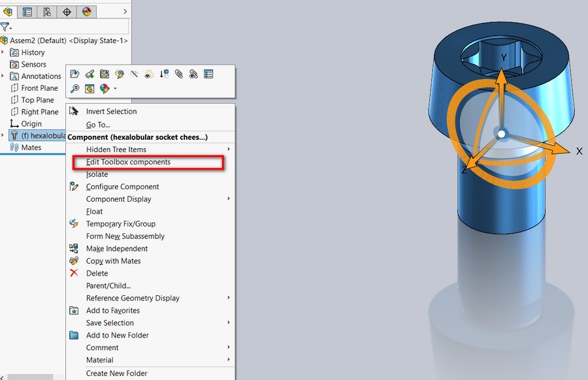Screen dimensions: 588x380
Task: Click the component preview window icon
Action: [90, 88]
